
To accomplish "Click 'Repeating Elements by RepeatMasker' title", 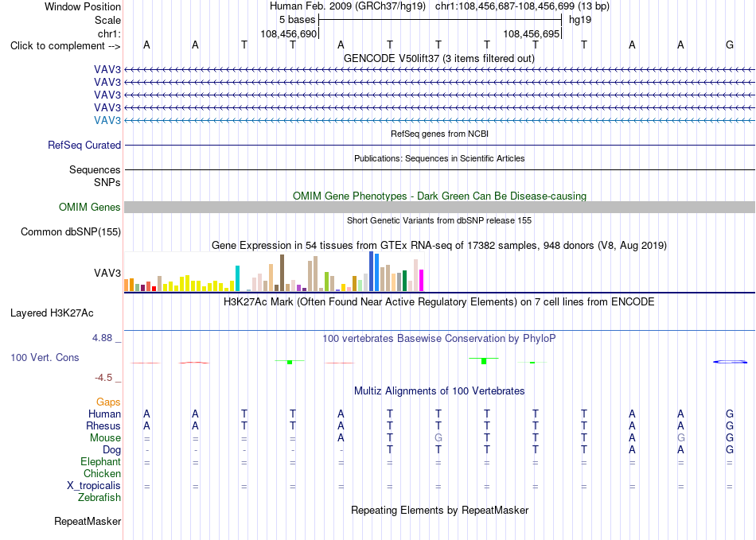I will [439, 510].
